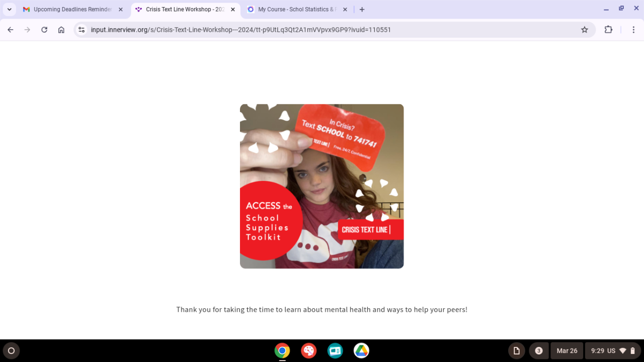View site information icon in address bar

82,30
